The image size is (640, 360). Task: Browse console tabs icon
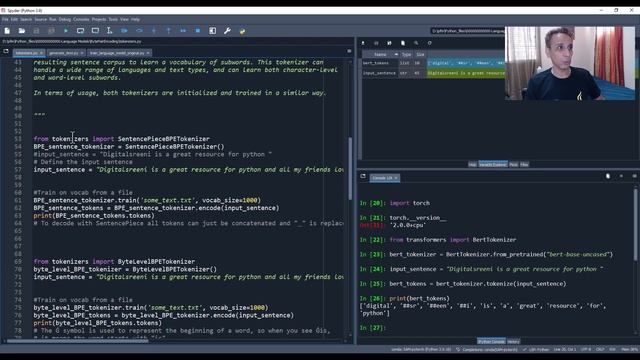pyautogui.click(x=363, y=176)
